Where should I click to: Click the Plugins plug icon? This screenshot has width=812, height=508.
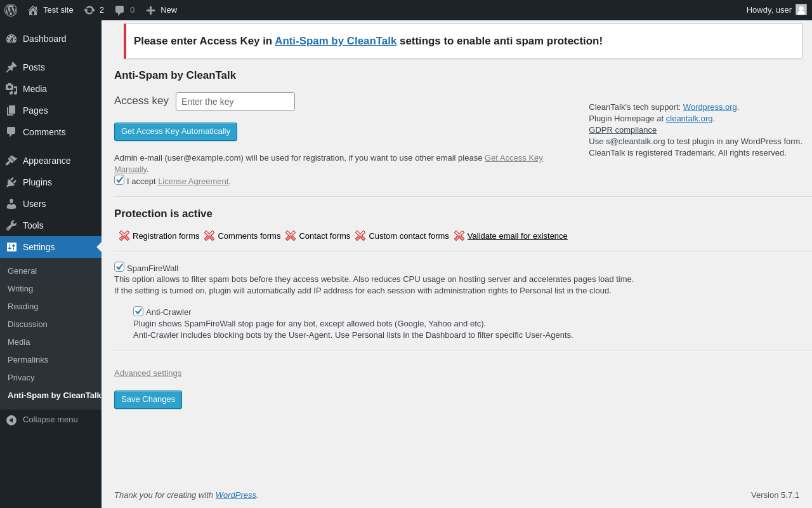point(11,182)
